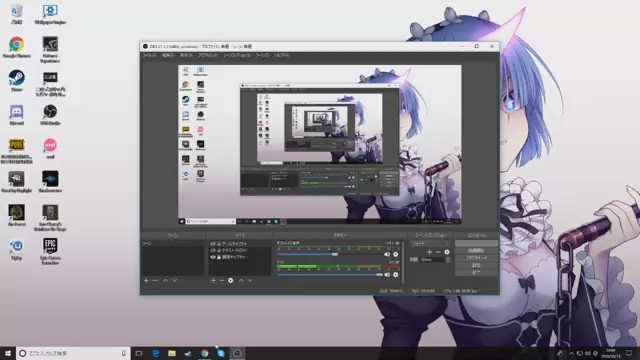Select the Wallpaper Engine desktop icon
640x360 pixels.
[x=50, y=14]
